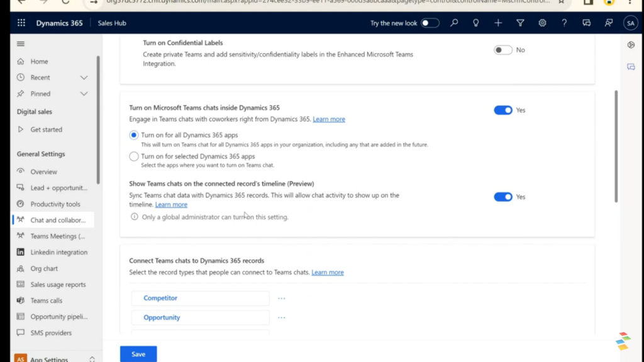Select 'Turn on for selected Dynamics 365 apps'

click(x=134, y=156)
